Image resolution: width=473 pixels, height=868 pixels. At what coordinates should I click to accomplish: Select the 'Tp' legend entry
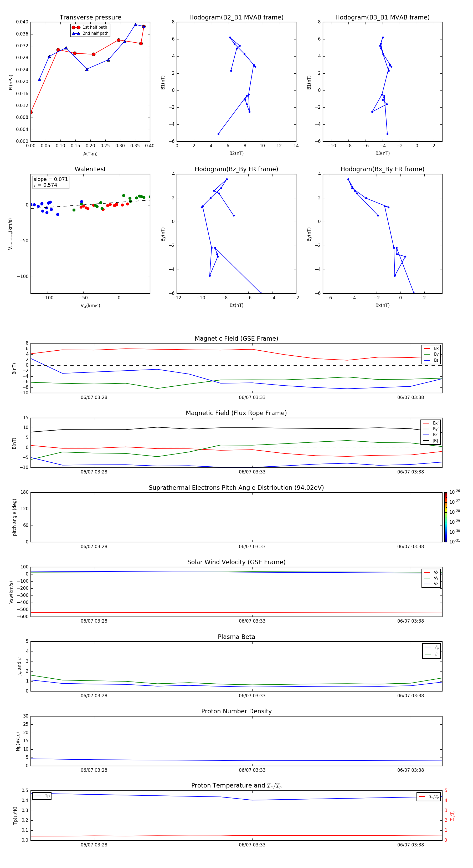tap(42, 796)
